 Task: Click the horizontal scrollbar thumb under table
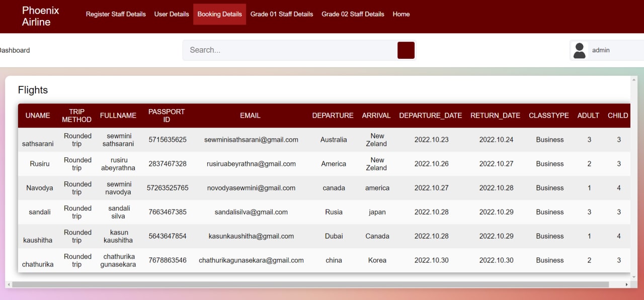point(310,284)
